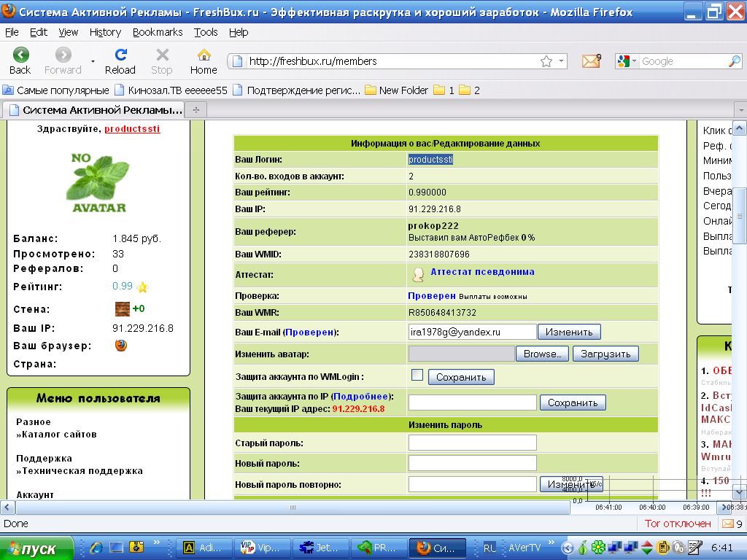Expand the URL bar history dropdown
747x560 pixels.
561,61
